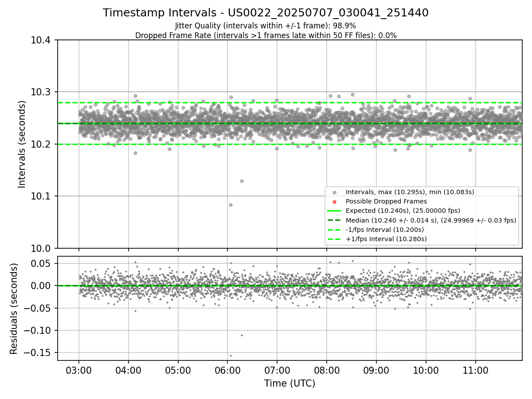Click the "Dropped Frame Rate" 0.0% subtitle line
Viewport: 532px width, 399px height.
[266, 35]
